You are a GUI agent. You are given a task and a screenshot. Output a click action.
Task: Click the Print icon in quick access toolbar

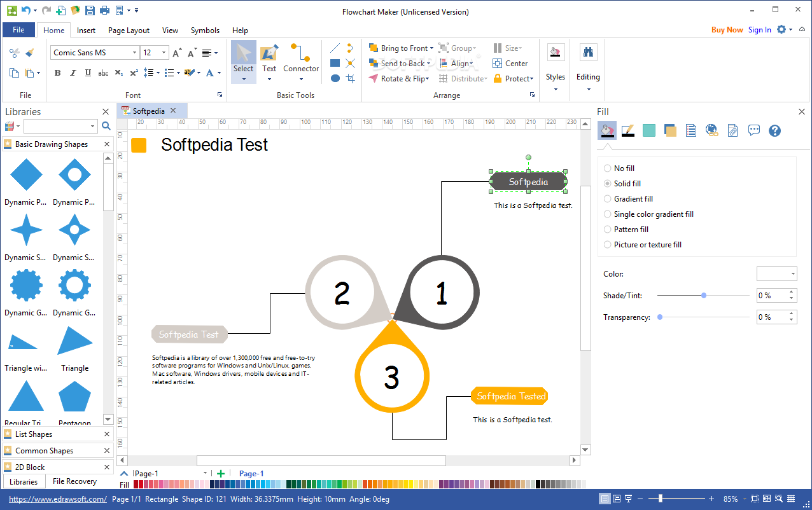coord(104,10)
